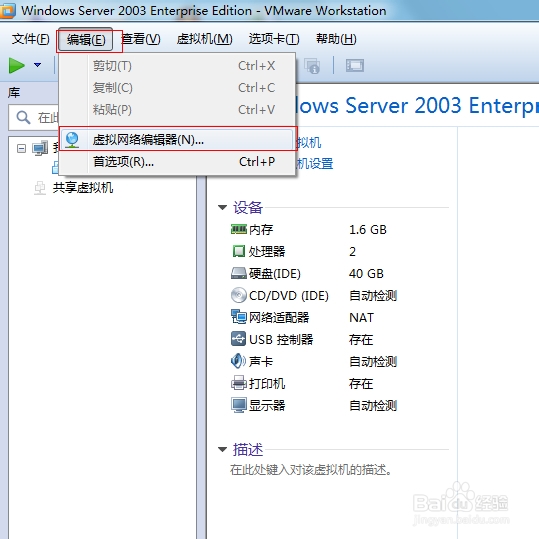Open the 查看(V) menu
The height and width of the screenshot is (539, 539).
(x=141, y=39)
